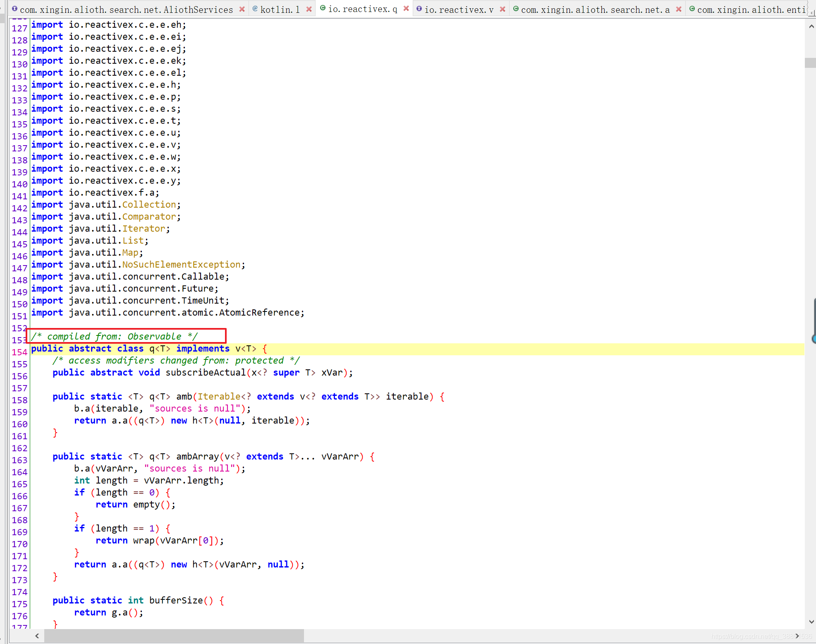The height and width of the screenshot is (644, 816).
Task: Click the java.util.Map import
Action: coord(87,253)
